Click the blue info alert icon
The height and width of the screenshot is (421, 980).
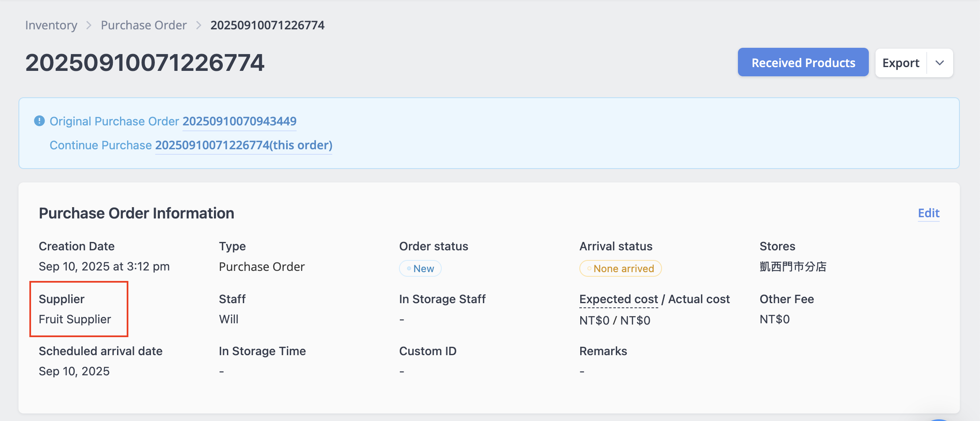(39, 121)
